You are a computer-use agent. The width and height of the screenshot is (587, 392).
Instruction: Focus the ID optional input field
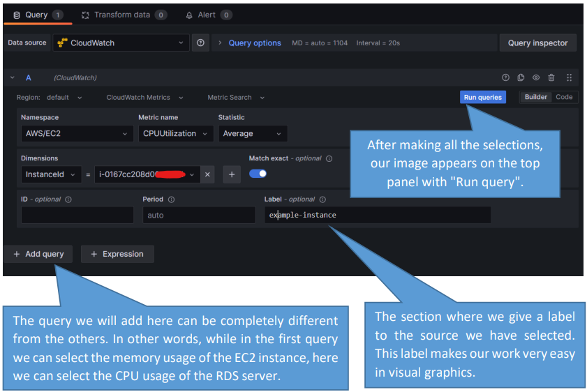coord(77,215)
